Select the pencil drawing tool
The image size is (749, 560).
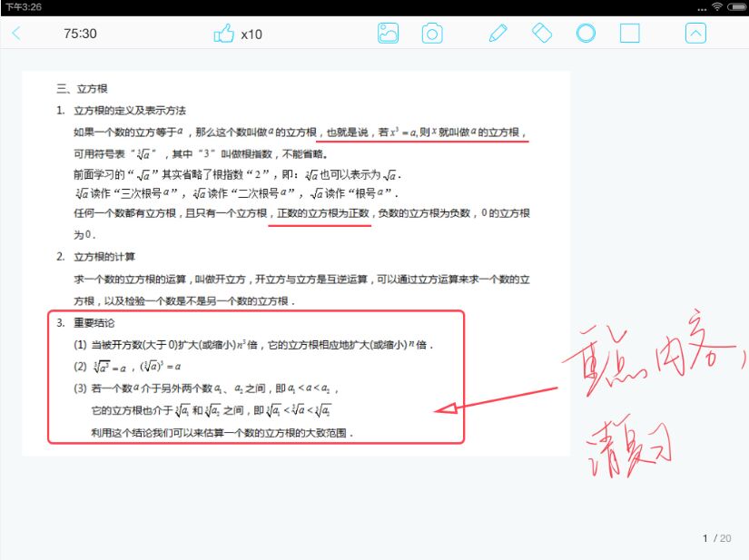coord(498,34)
